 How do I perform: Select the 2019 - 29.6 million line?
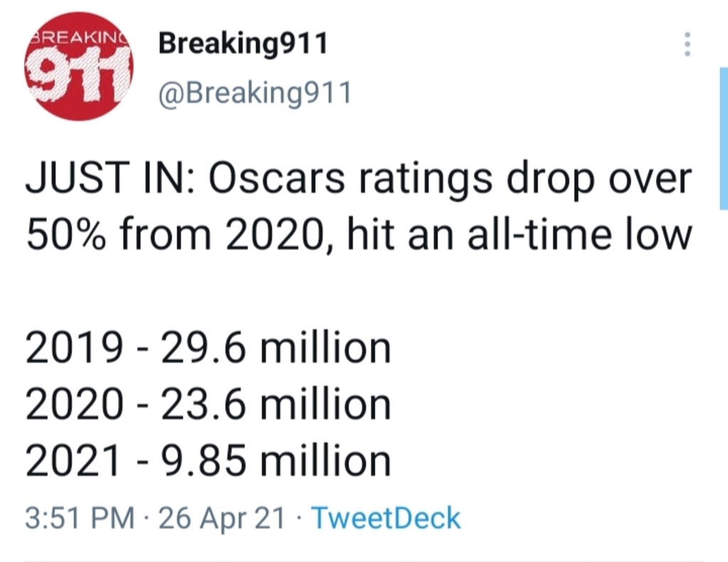(x=208, y=348)
